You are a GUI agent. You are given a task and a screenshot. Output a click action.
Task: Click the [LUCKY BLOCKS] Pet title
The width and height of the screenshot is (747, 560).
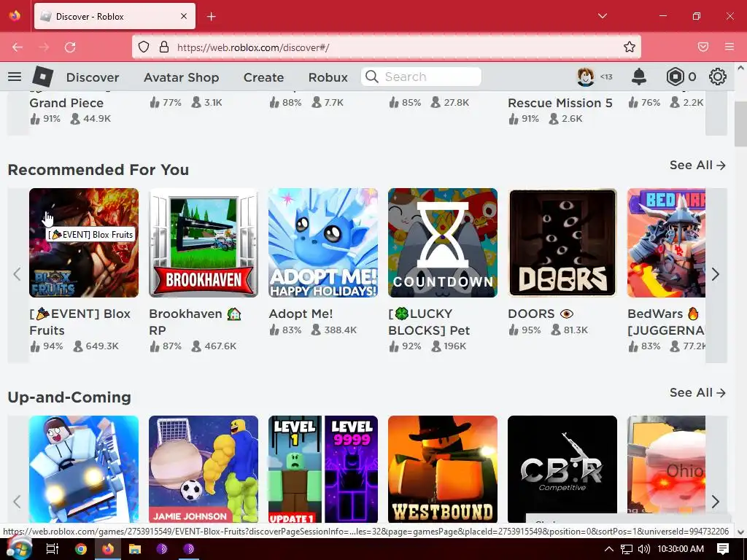point(429,322)
